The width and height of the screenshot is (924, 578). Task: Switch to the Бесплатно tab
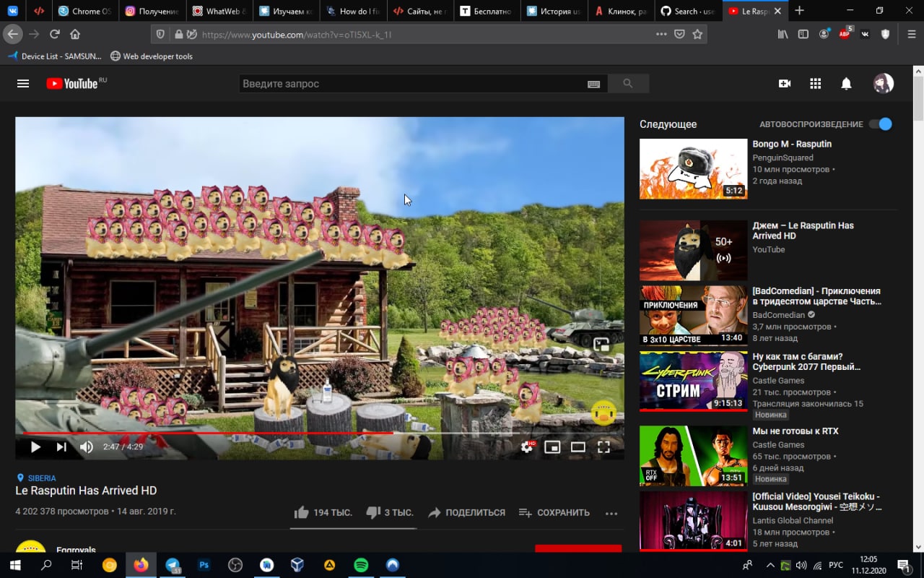(486, 11)
